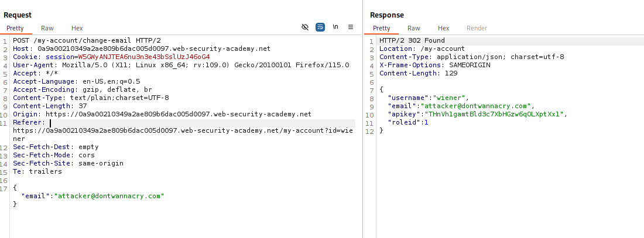Switch to the Request Hex tab

pyautogui.click(x=77, y=28)
